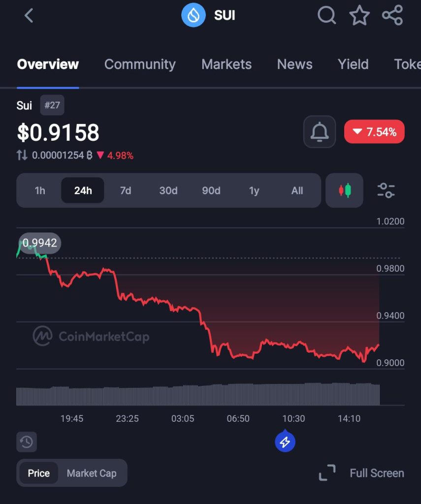Tap the 19:45 time label

[x=72, y=418]
